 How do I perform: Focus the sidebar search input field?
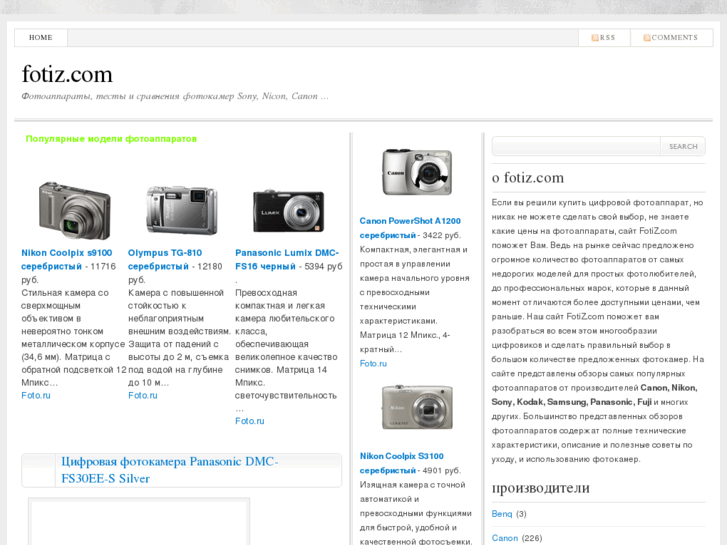click(576, 146)
